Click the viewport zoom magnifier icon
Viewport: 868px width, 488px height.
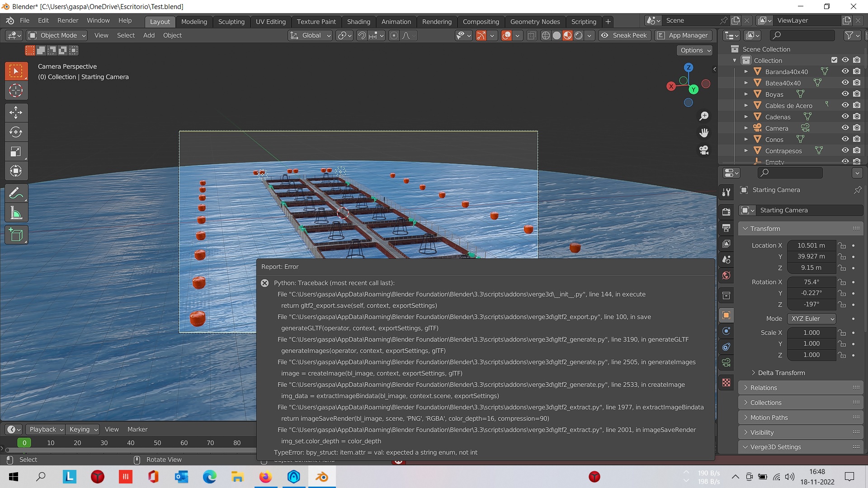click(x=704, y=116)
